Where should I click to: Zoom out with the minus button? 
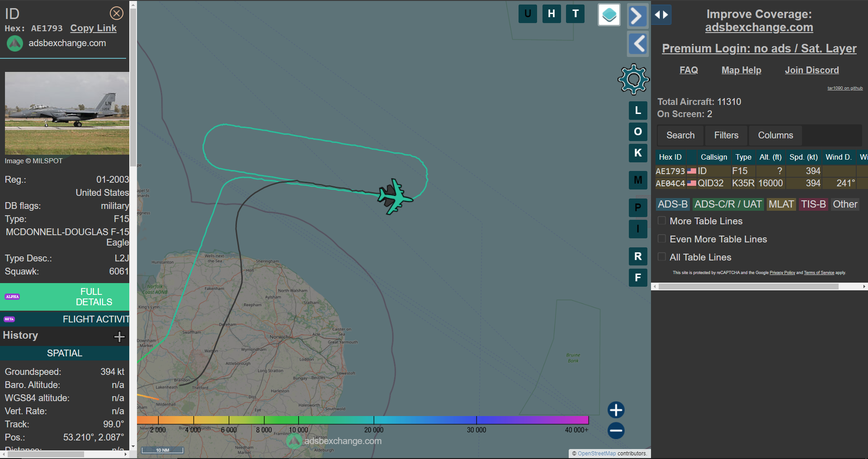click(x=616, y=431)
